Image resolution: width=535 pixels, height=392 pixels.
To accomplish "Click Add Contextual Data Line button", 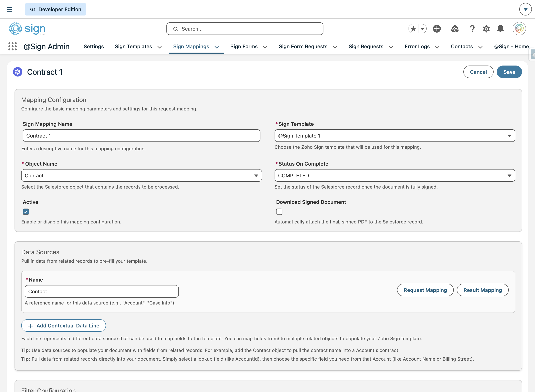I will click(64, 325).
